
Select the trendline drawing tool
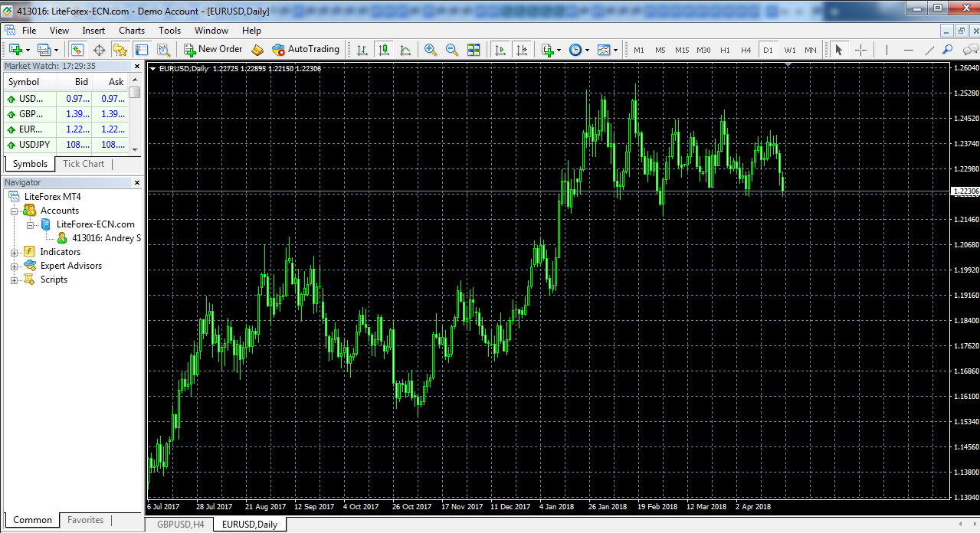929,50
